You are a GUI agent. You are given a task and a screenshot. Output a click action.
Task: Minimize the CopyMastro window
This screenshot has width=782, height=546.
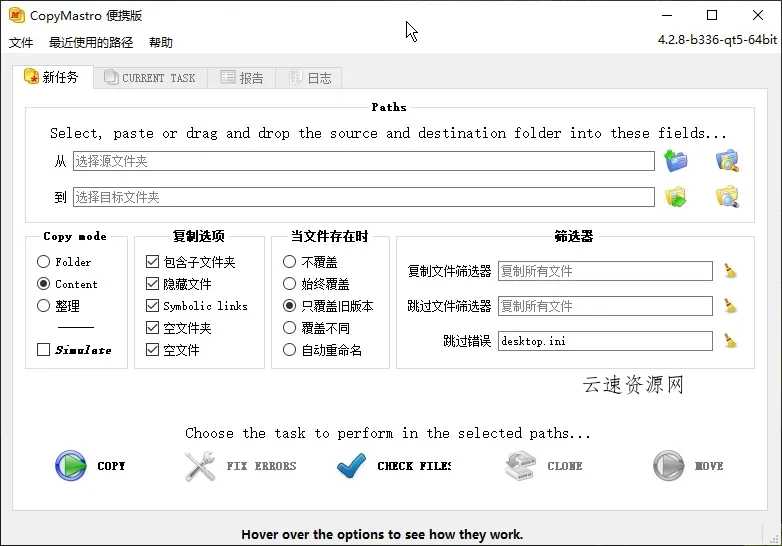point(667,15)
